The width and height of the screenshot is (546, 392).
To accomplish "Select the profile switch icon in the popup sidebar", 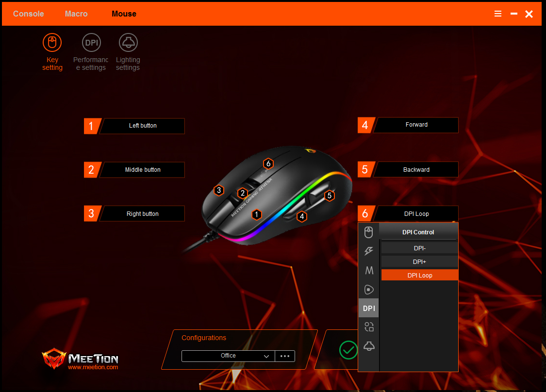I will [x=368, y=327].
